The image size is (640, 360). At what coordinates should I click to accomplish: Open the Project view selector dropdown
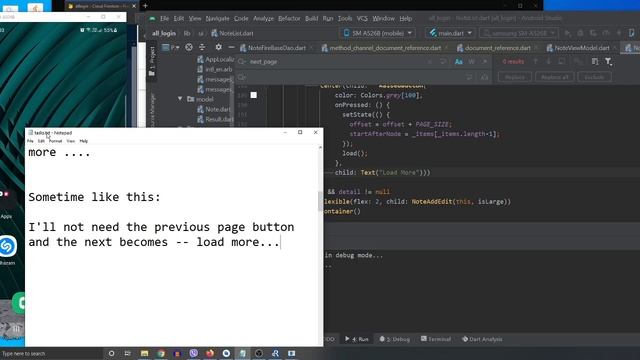click(x=171, y=47)
